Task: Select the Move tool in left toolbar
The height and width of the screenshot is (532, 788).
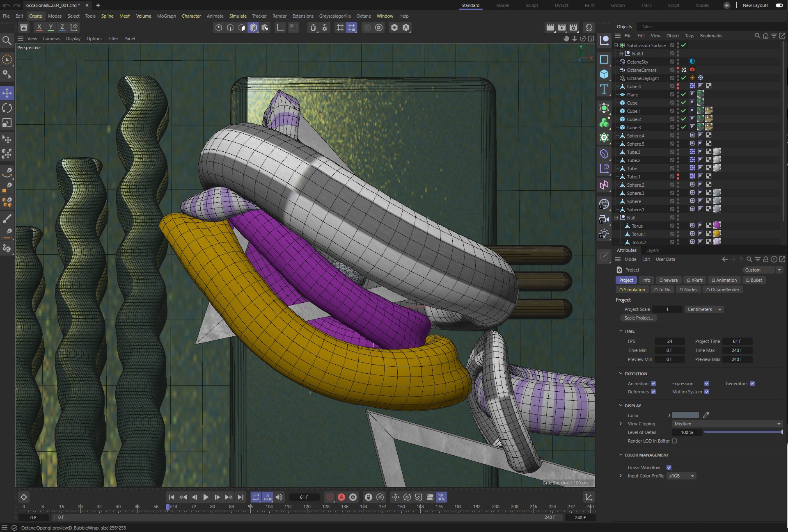Action: point(7,93)
